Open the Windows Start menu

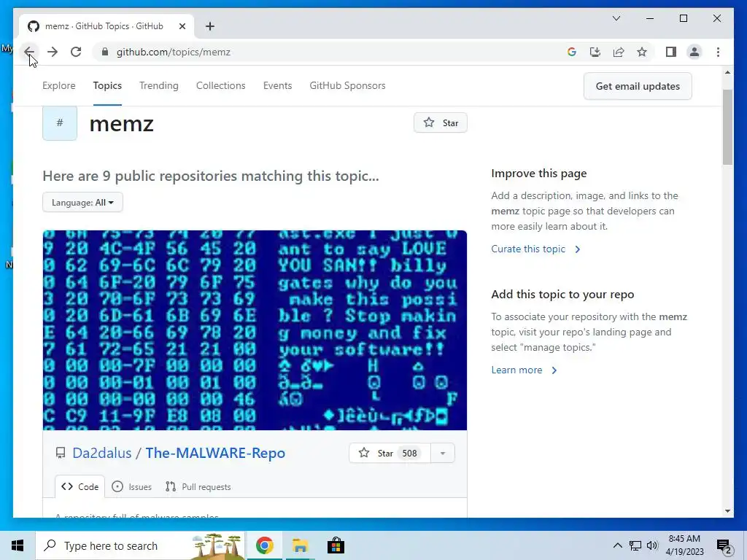tap(18, 545)
